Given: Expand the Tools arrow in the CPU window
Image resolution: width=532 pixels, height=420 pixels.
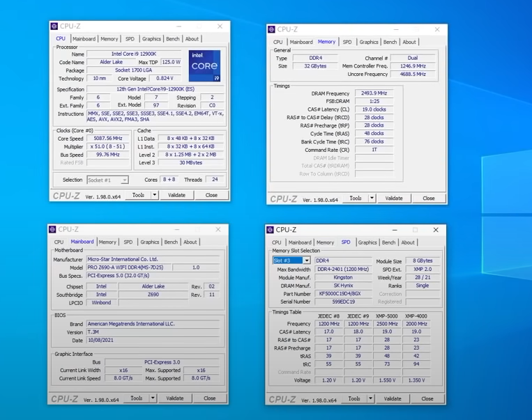Looking at the screenshot, I should point(155,195).
